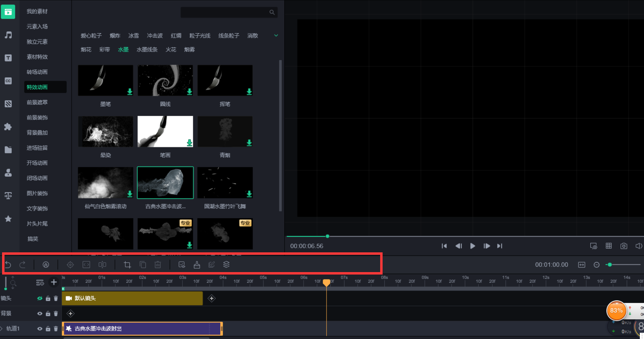Click the camera snapshot icon under preview

click(x=624, y=246)
